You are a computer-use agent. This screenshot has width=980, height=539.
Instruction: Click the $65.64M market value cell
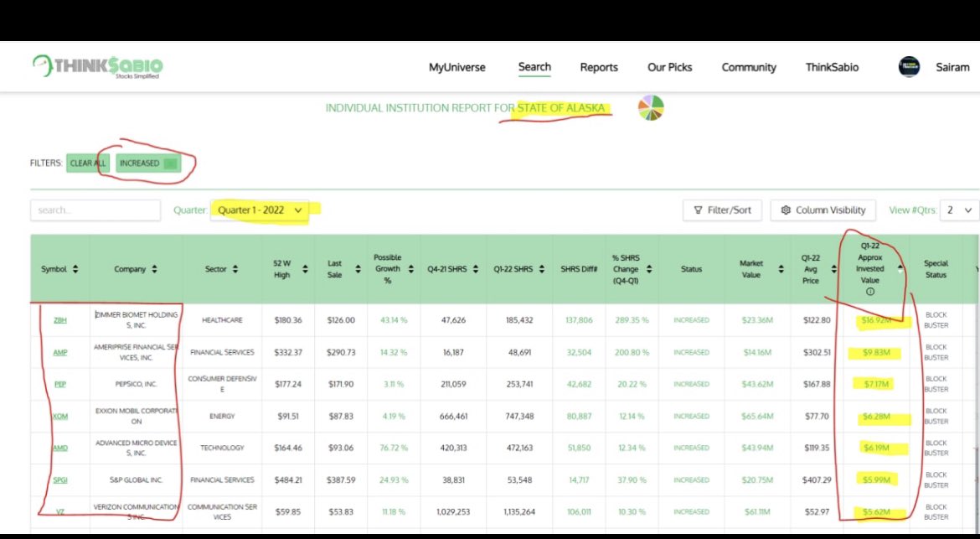point(757,417)
